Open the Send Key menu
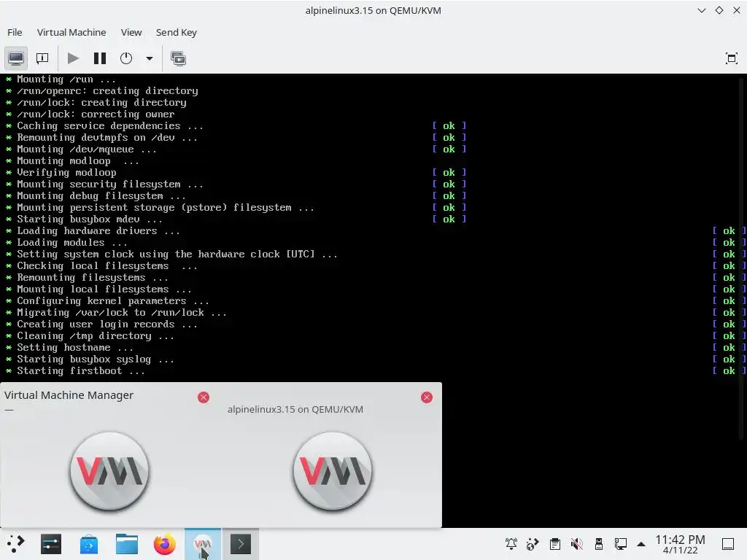 (177, 32)
